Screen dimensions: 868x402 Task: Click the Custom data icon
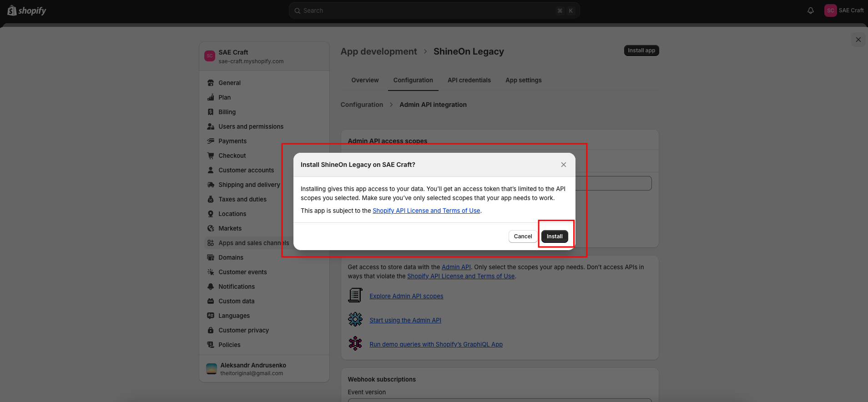pos(211,301)
